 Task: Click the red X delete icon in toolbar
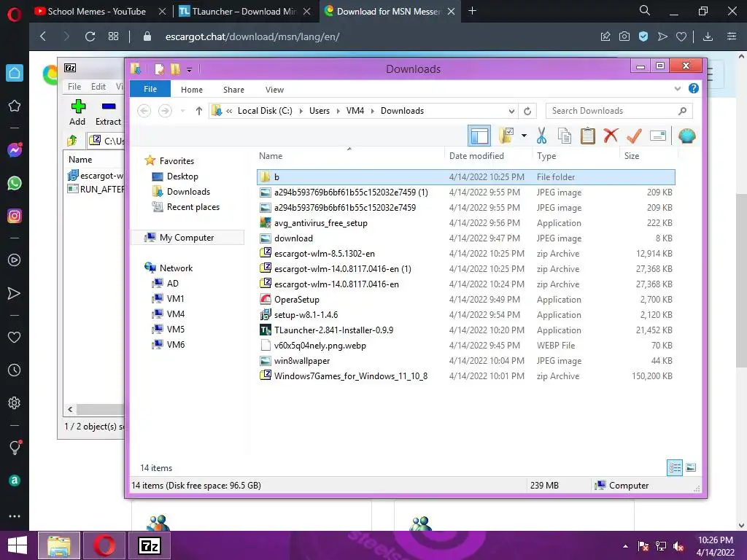(x=611, y=136)
